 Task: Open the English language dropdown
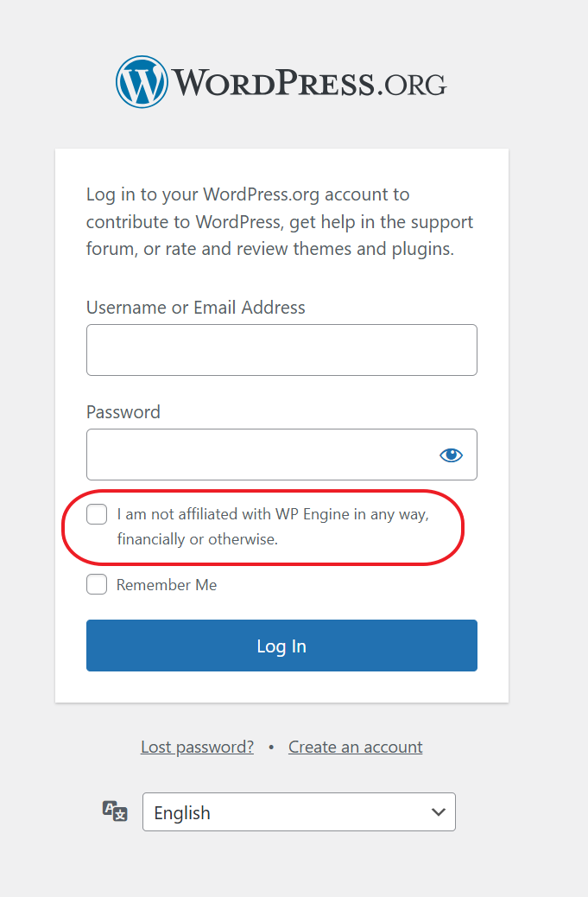pos(298,812)
